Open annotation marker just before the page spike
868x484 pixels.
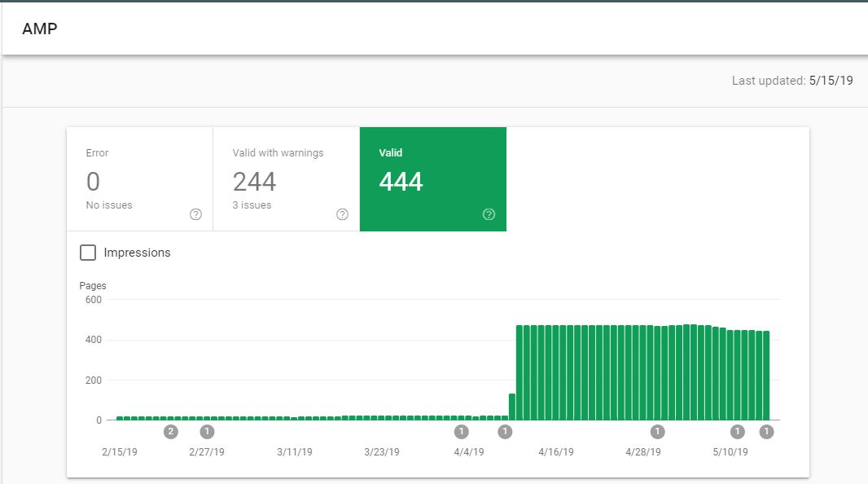tap(505, 432)
